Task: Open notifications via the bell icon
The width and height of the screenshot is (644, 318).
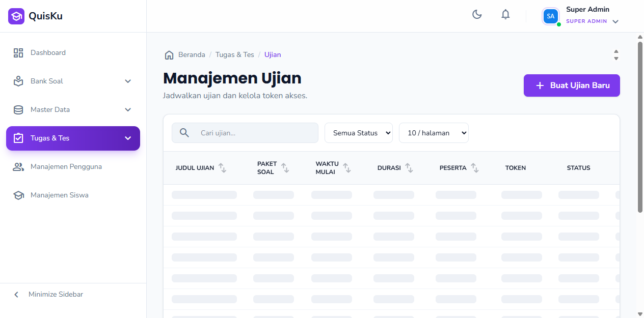Action: 505,14
